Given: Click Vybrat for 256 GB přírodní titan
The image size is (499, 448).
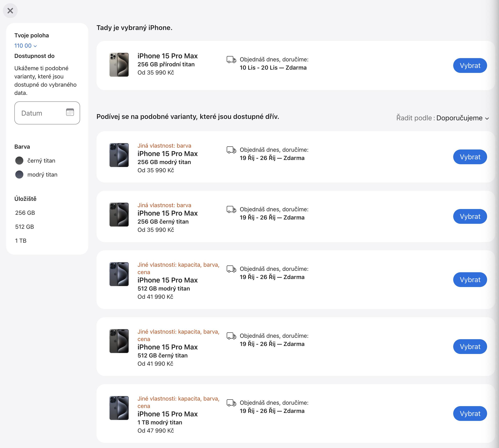Looking at the screenshot, I should point(470,65).
